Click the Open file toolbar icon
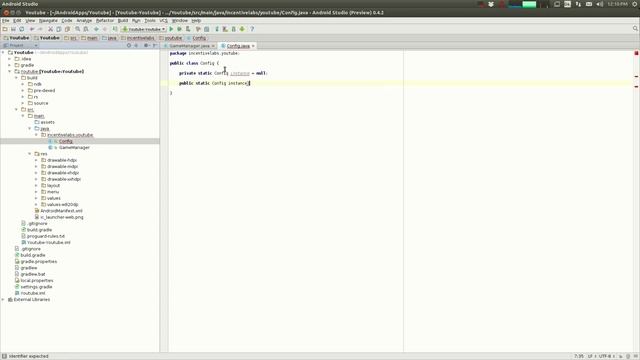 click(x=5, y=29)
